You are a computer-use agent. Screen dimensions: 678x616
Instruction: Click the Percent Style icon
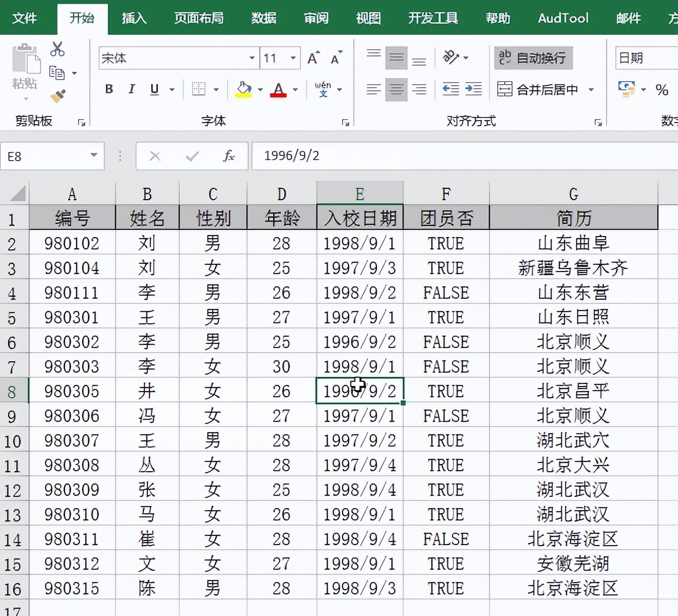click(x=663, y=90)
